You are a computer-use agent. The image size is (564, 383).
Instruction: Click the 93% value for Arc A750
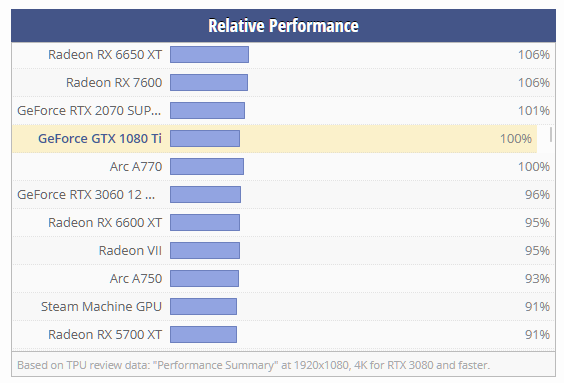tap(537, 279)
